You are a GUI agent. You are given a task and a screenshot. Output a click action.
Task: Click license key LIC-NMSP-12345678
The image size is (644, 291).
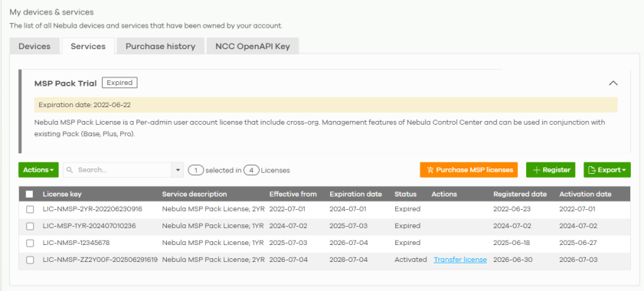click(x=76, y=243)
